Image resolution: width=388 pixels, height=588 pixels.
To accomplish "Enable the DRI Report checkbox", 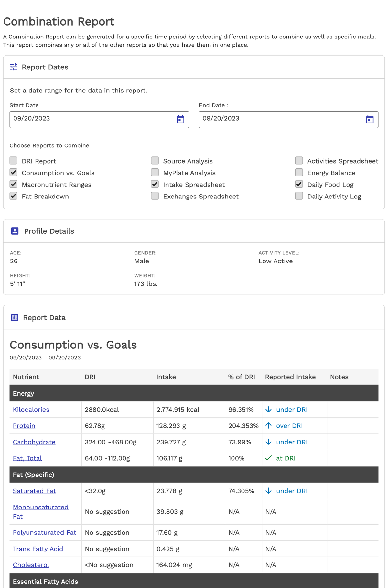I will click(14, 161).
